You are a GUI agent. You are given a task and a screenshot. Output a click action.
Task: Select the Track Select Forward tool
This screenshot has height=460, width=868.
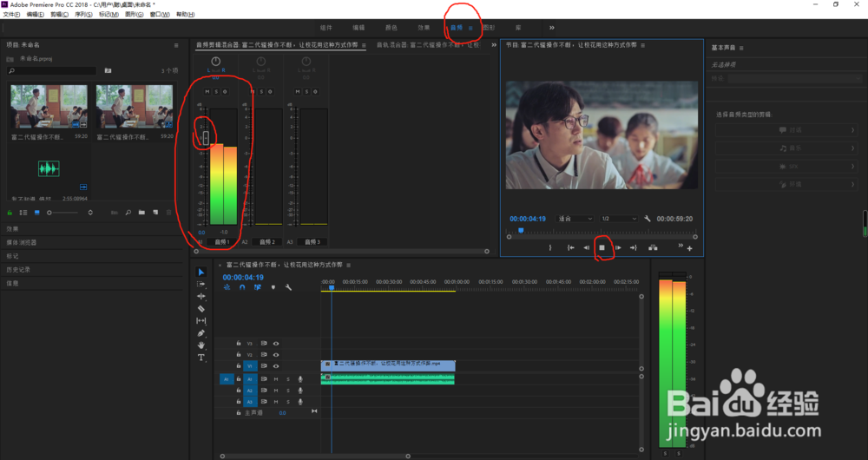[201, 284]
